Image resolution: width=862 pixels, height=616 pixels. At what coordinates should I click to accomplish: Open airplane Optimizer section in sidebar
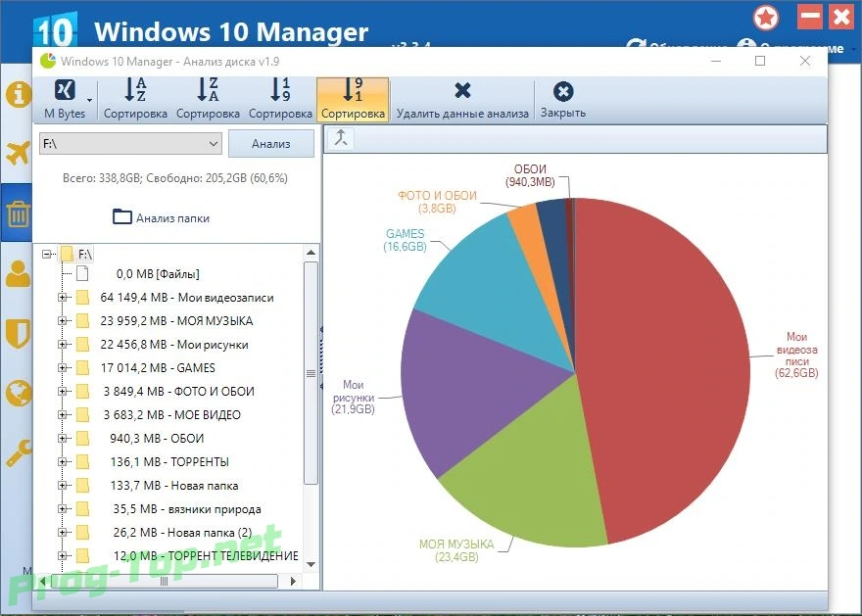coord(18,153)
